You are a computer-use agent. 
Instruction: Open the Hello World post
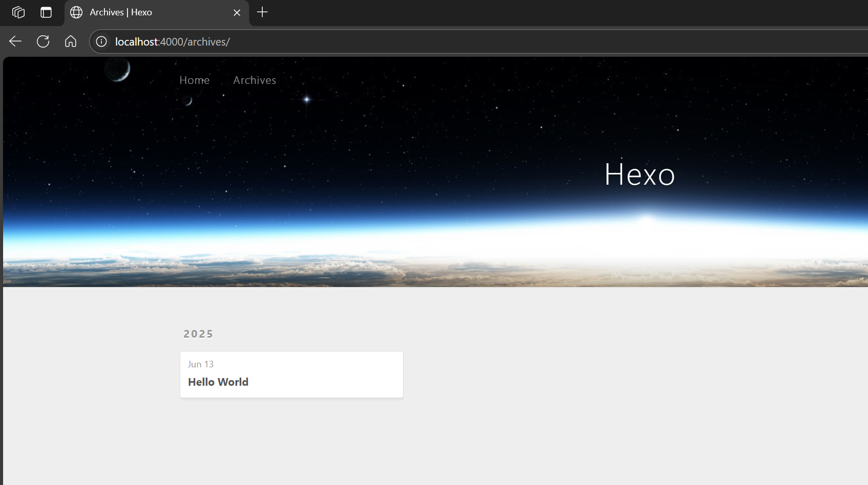(x=218, y=382)
